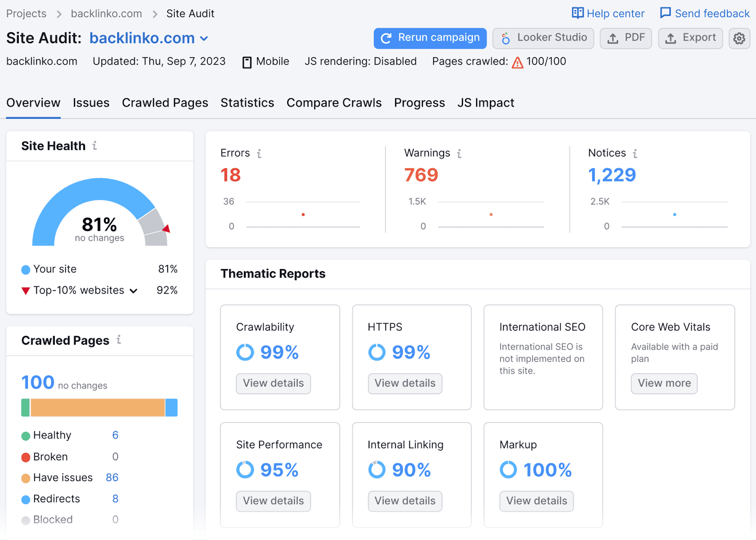Open backlinko.com breadcrumb link

pos(106,14)
